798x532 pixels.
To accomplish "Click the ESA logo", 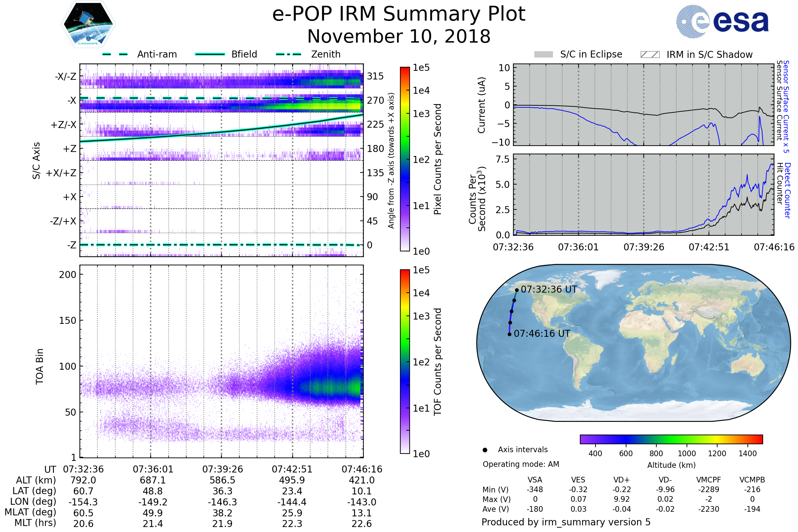I will click(722, 21).
